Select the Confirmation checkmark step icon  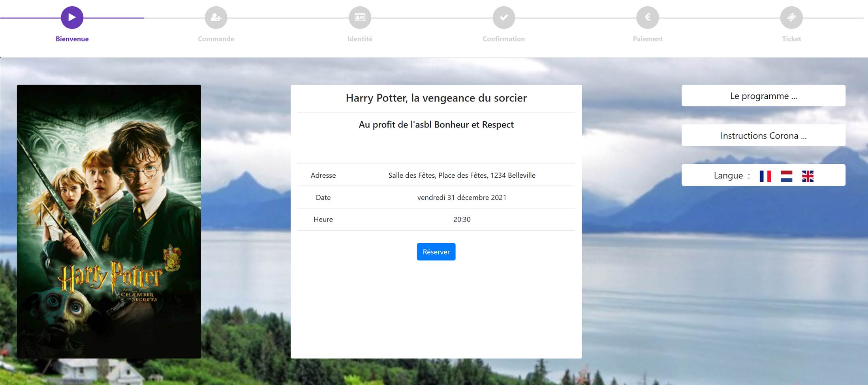pos(504,17)
